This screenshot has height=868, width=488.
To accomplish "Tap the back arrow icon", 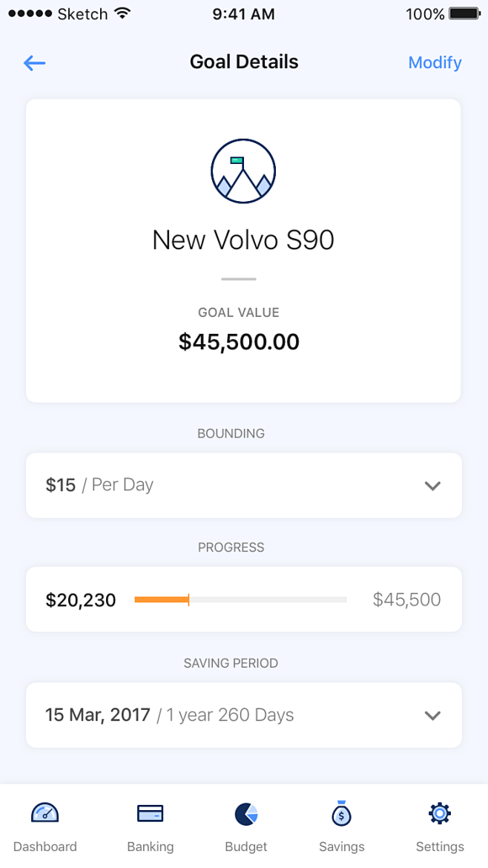I will [35, 63].
